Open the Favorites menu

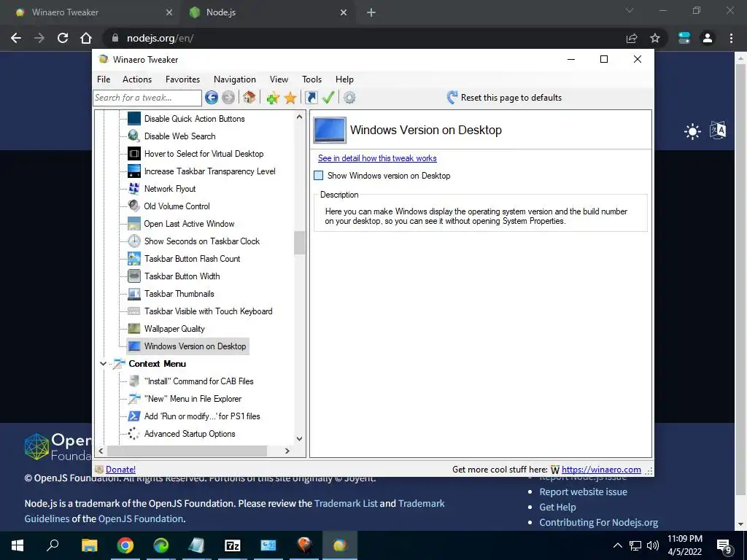[182, 79]
